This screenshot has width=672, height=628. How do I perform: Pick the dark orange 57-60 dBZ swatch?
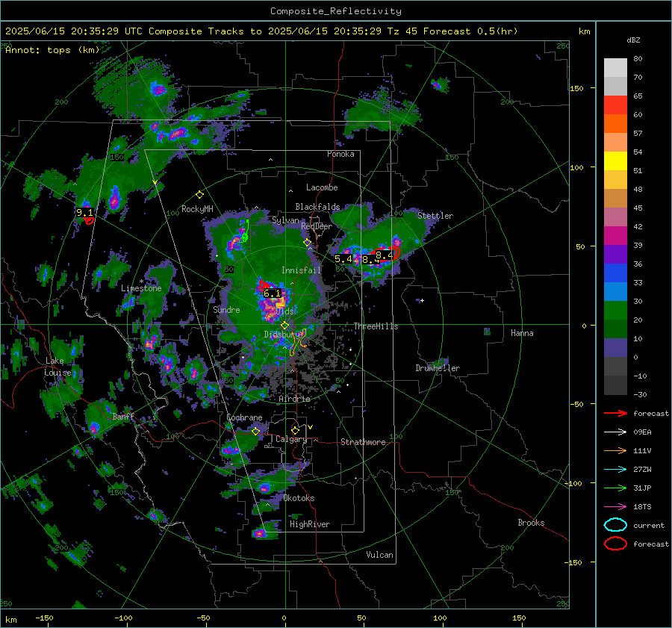point(615,124)
